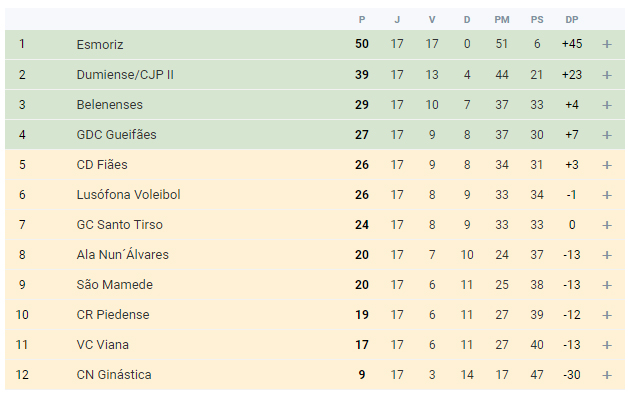
Task: Expand São Mamede statistics
Action: tap(607, 285)
